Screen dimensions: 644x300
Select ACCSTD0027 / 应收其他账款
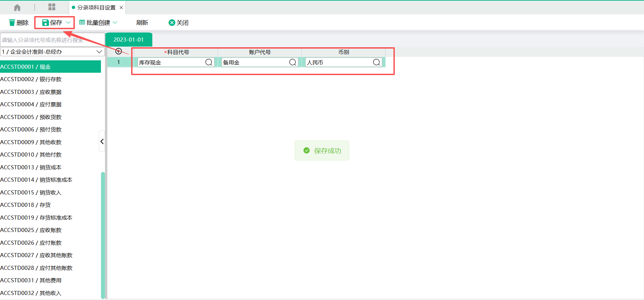click(x=50, y=255)
